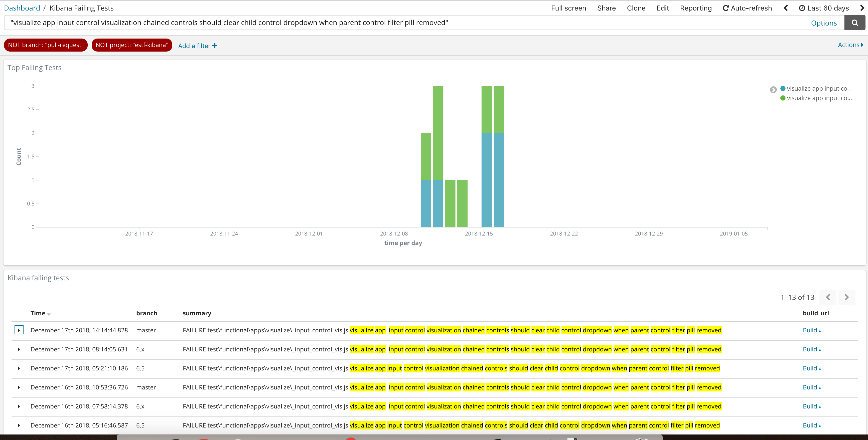Click the summary column header
This screenshot has width=868, height=440.
point(197,313)
